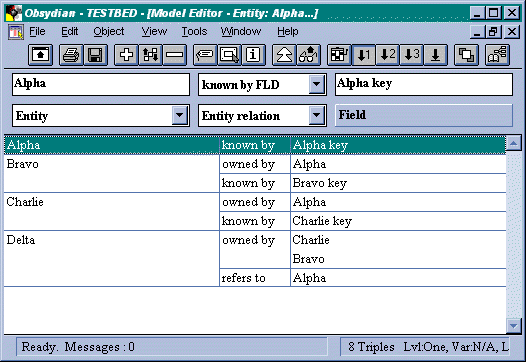Click the Obsydian application icon in title bar
The width and height of the screenshot is (526, 362).
tap(14, 13)
